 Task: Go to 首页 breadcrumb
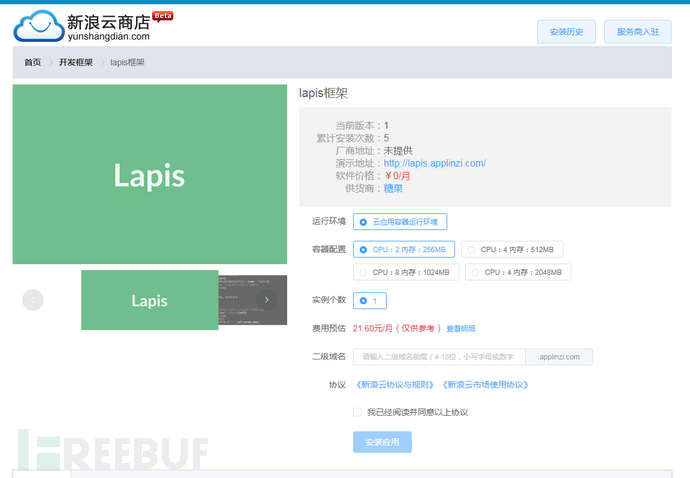(x=33, y=63)
